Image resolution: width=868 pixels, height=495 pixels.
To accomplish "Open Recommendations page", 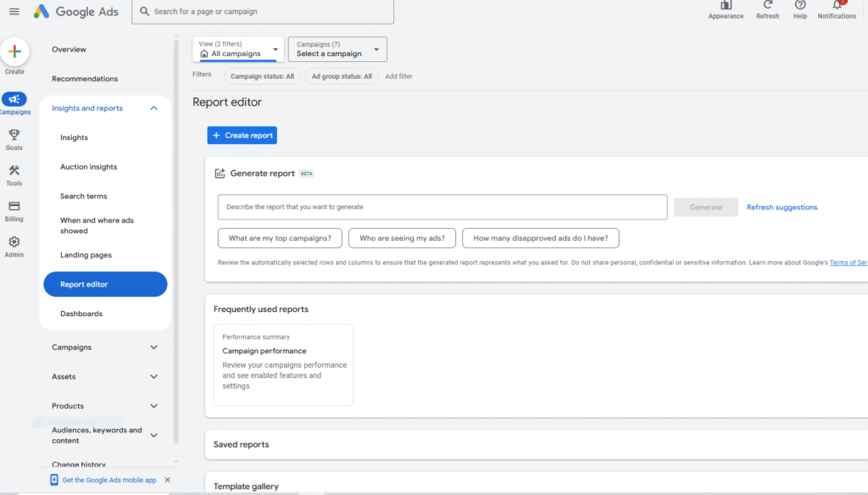I will tap(85, 79).
